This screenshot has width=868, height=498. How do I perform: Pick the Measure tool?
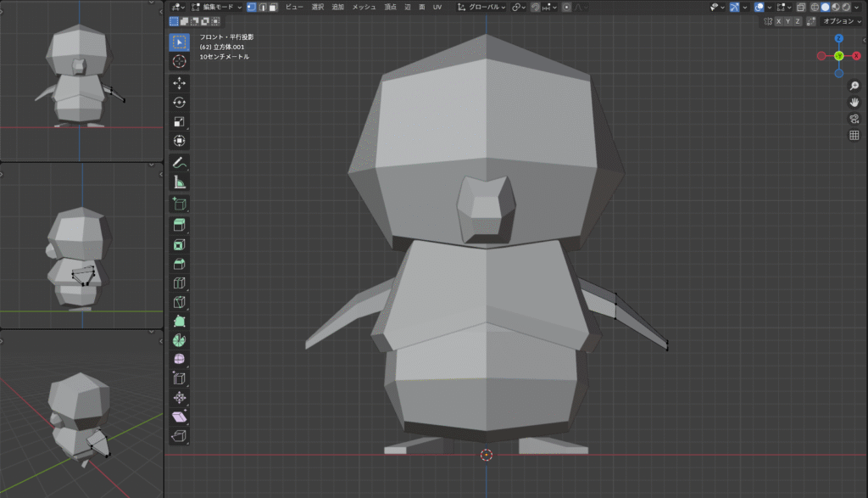pyautogui.click(x=179, y=182)
